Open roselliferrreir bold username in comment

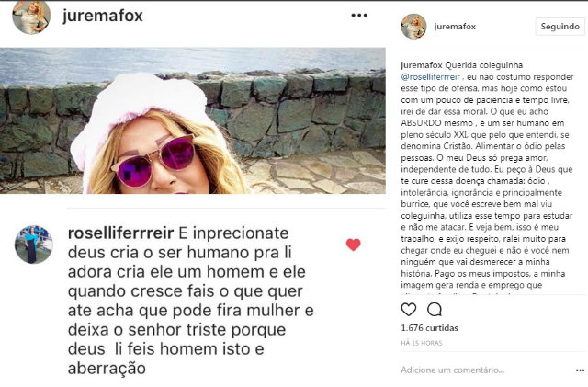pyautogui.click(x=120, y=233)
